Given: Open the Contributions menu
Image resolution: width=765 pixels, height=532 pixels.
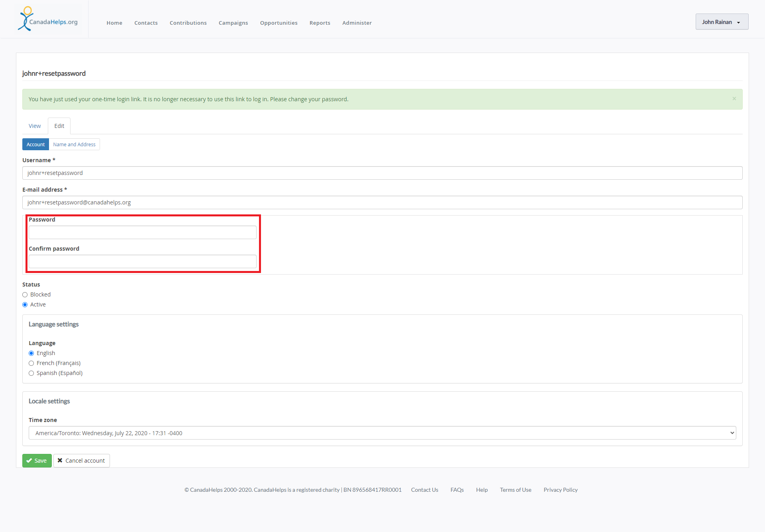Looking at the screenshot, I should [188, 23].
